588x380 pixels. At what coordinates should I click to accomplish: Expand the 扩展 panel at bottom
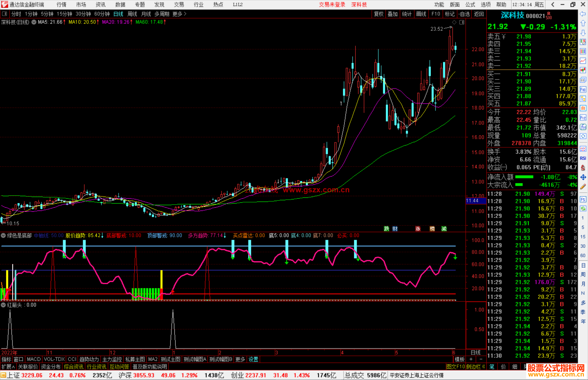8,367
